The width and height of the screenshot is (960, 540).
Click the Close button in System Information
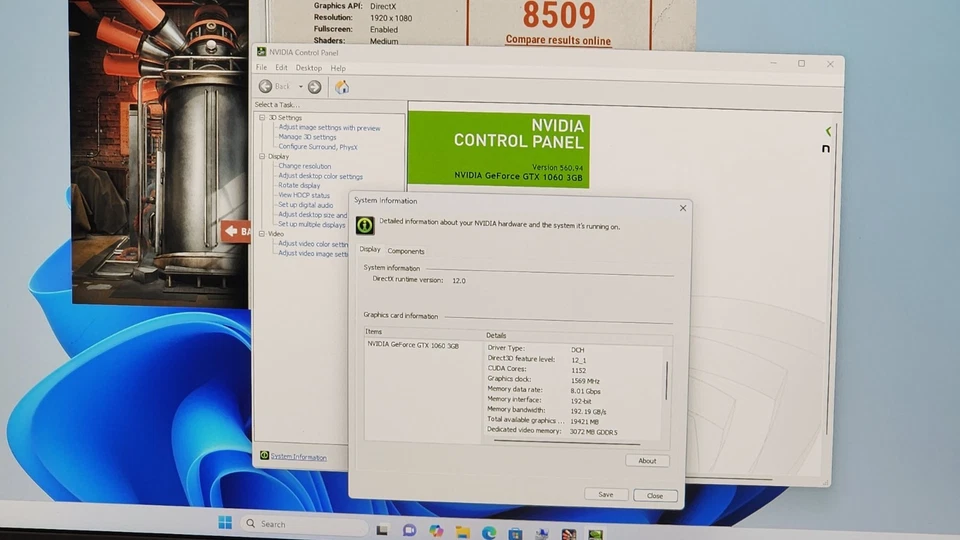(x=654, y=495)
